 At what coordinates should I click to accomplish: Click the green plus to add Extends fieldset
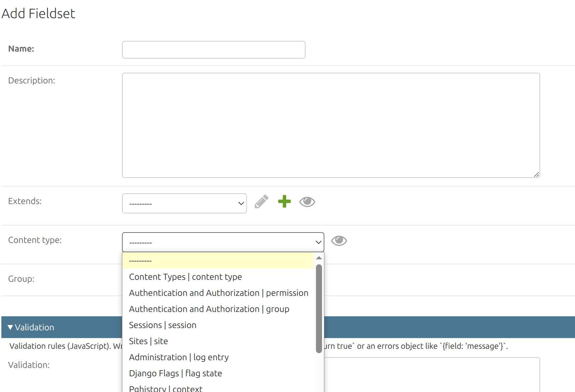pyautogui.click(x=284, y=201)
